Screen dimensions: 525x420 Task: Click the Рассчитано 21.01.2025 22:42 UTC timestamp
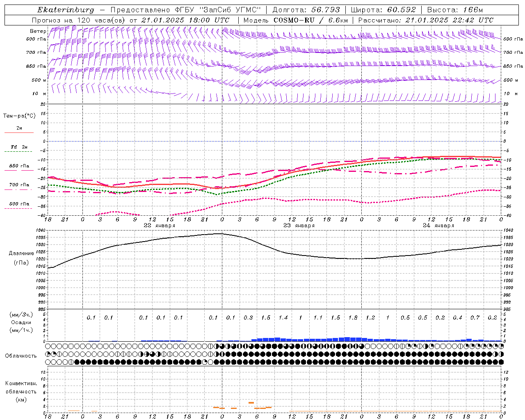click(426, 20)
